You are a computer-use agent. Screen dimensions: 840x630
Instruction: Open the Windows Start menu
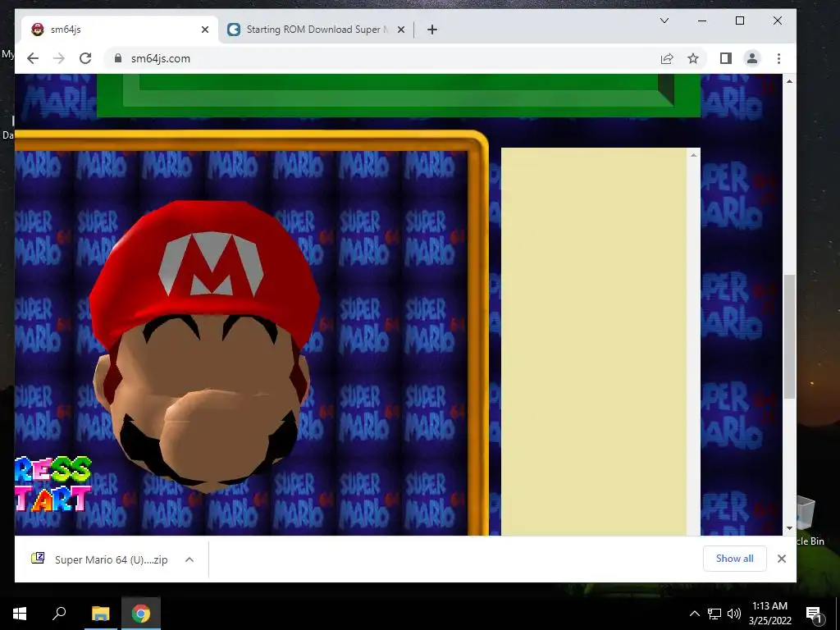coord(20,614)
